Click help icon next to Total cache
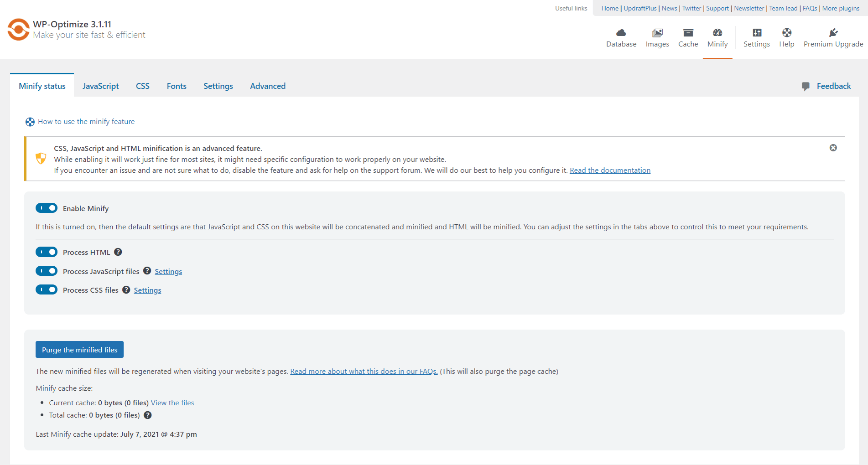This screenshot has height=465, width=868. coord(148,415)
